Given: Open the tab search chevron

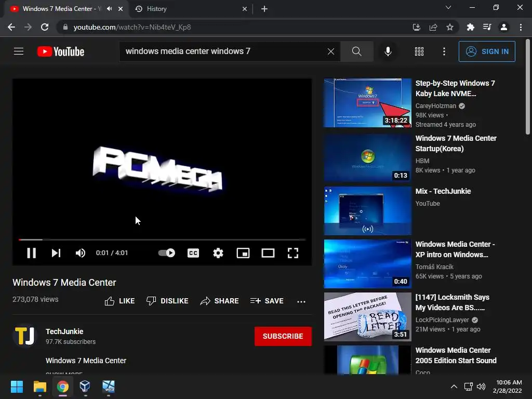Looking at the screenshot, I should pos(448,7).
